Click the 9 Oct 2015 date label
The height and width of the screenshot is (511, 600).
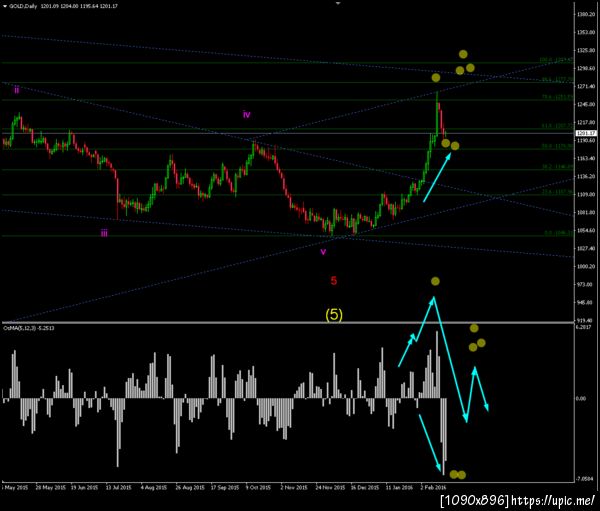coord(258,488)
